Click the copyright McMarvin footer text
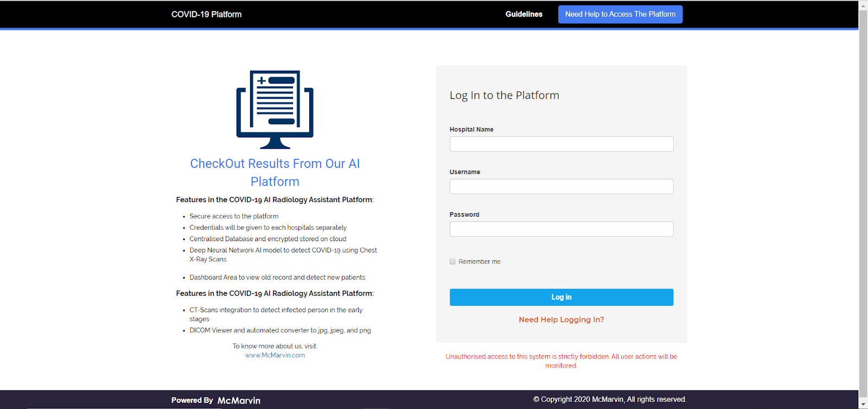Screen dimensions: 868x409 [x=610, y=399]
